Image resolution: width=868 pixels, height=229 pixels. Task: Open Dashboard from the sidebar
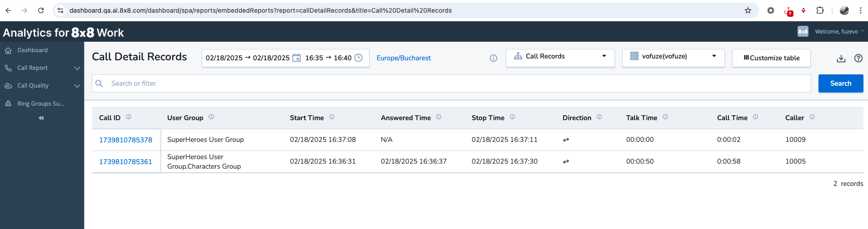[32, 50]
